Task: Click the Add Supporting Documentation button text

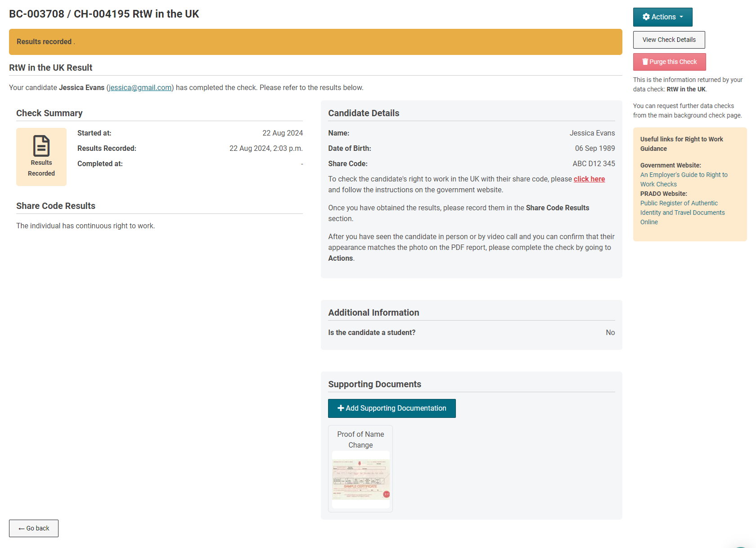Action: coord(396,408)
